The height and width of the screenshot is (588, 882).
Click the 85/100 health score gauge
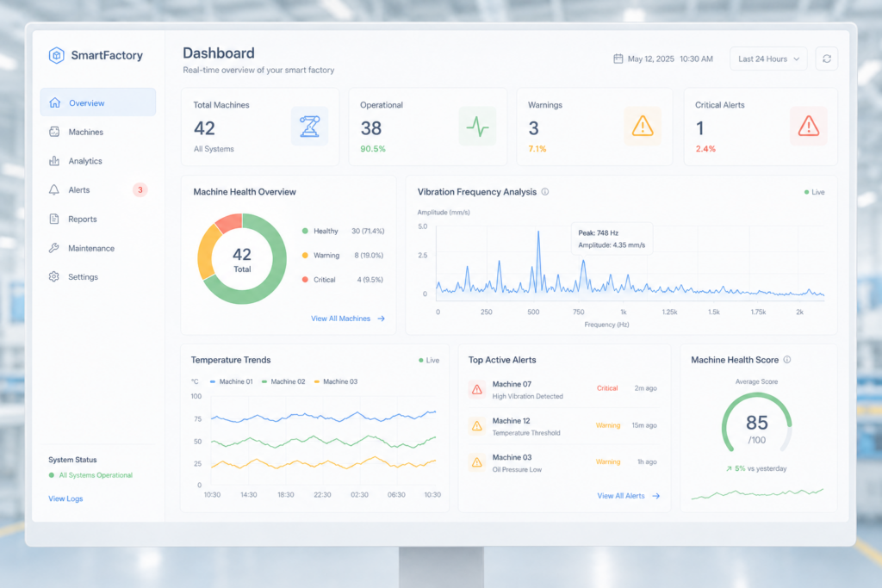click(756, 424)
